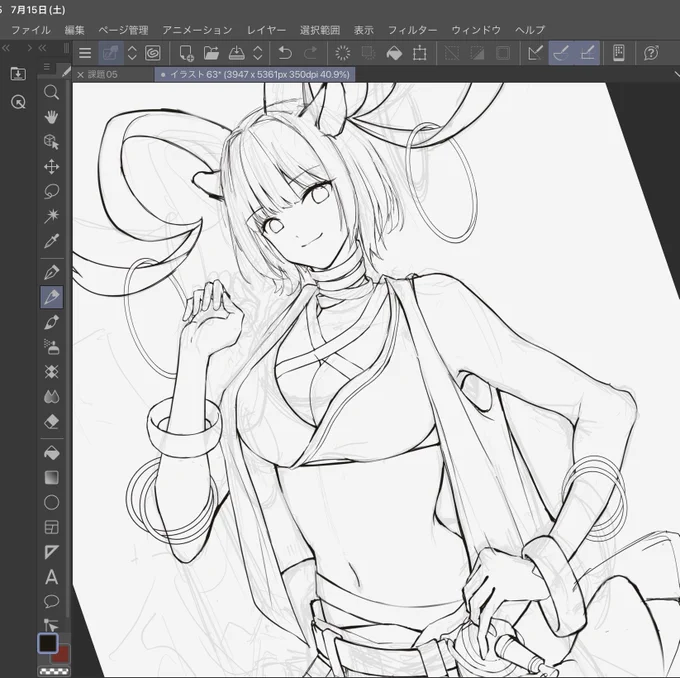
Task: Open the アニメーション menu
Action: coord(197,30)
